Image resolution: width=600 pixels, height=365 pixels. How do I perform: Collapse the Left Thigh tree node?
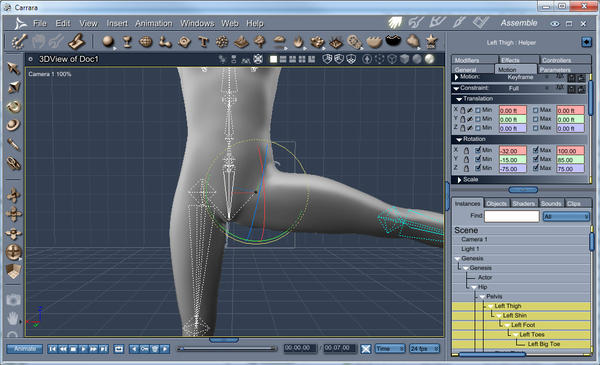490,306
